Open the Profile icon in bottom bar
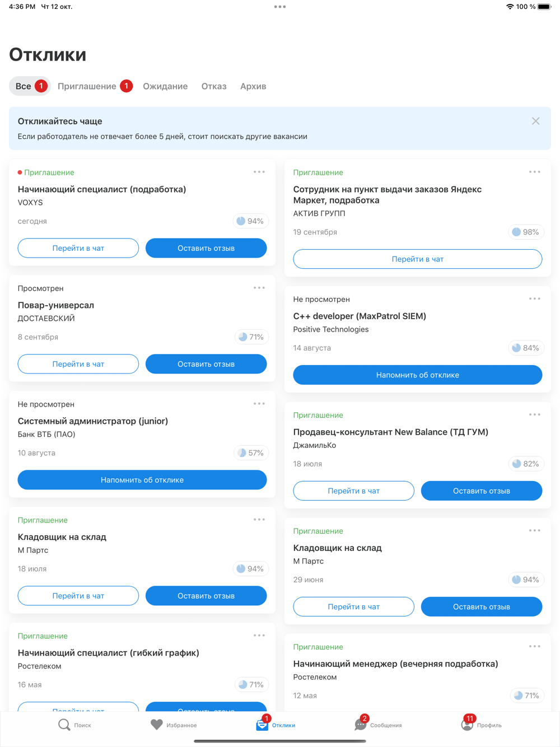The image size is (560, 747). pyautogui.click(x=467, y=725)
